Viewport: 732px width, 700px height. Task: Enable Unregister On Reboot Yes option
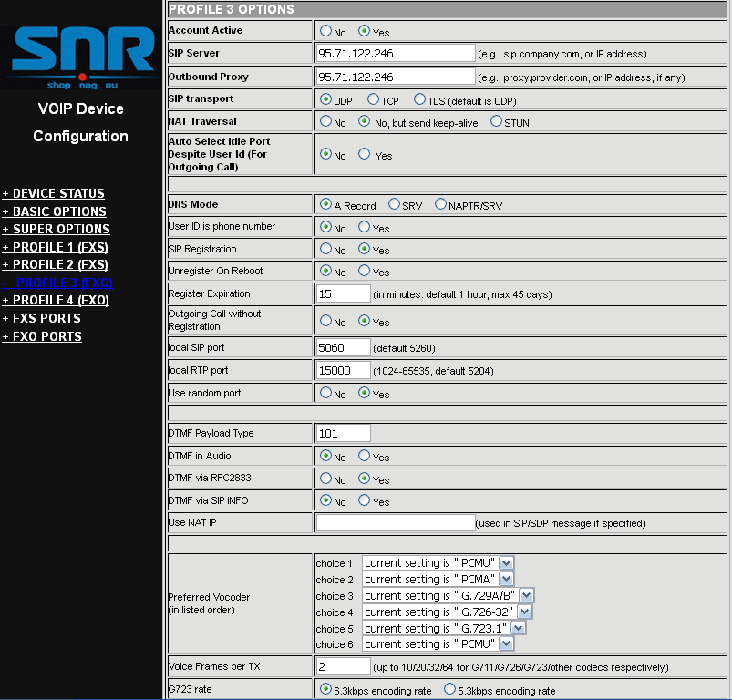tap(365, 271)
